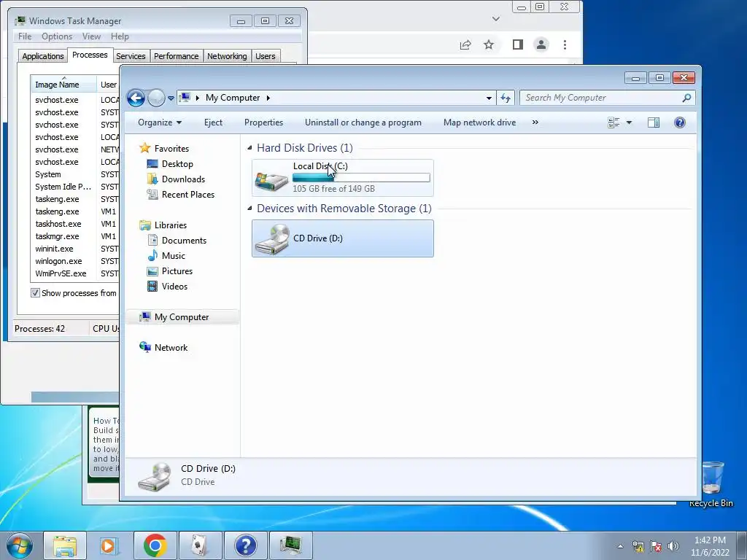Select WmiPrvSE.exe in process list

pos(61,273)
